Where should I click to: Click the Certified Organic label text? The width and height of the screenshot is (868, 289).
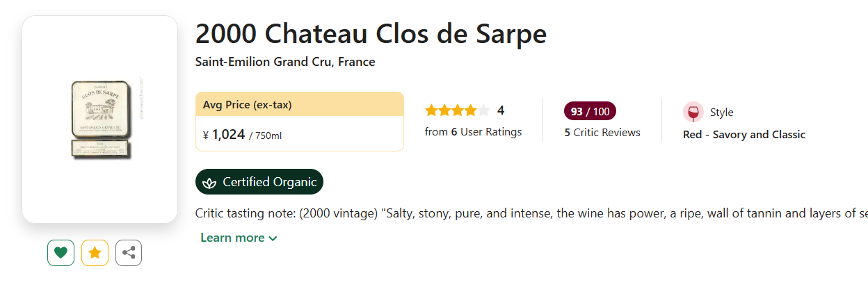pos(269,182)
